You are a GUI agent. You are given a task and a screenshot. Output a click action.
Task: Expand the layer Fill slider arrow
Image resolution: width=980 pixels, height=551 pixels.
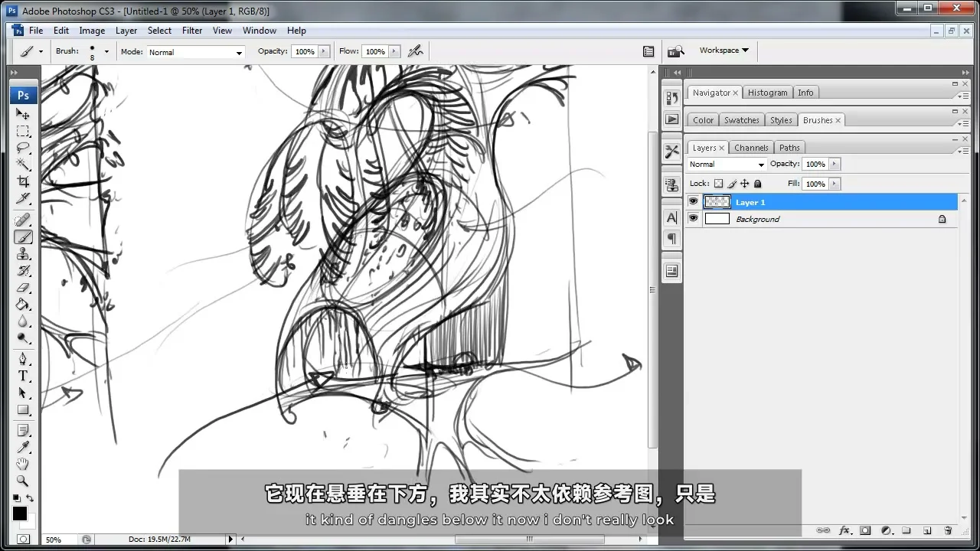coord(834,184)
